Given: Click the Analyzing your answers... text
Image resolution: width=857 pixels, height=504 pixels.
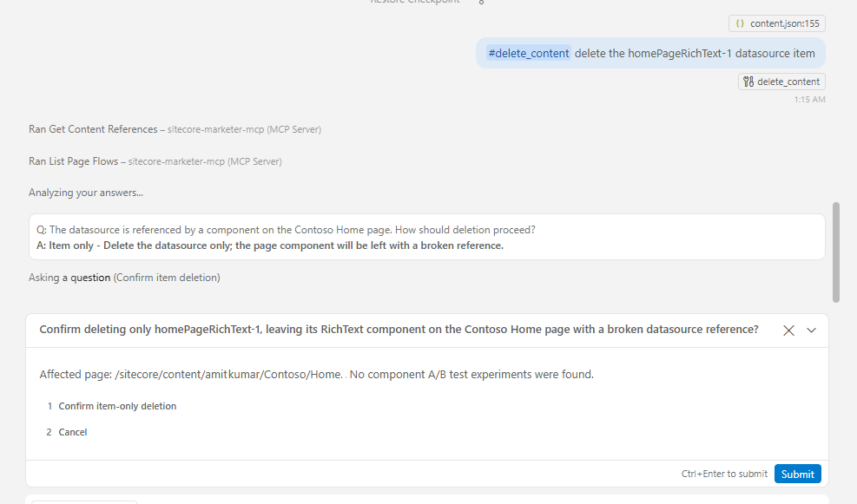Looking at the screenshot, I should 86,193.
